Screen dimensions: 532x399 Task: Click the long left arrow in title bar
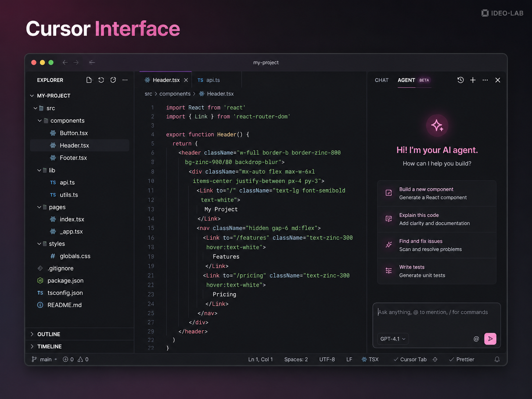point(92,62)
